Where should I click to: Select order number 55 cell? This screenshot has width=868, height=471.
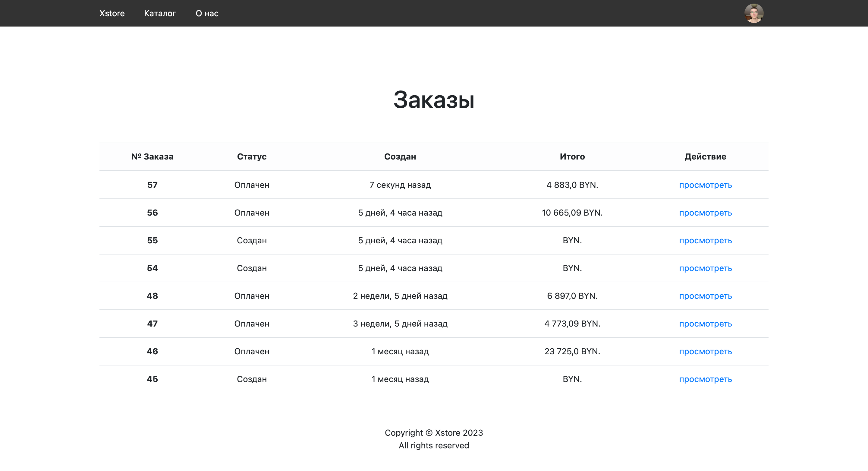pyautogui.click(x=152, y=240)
